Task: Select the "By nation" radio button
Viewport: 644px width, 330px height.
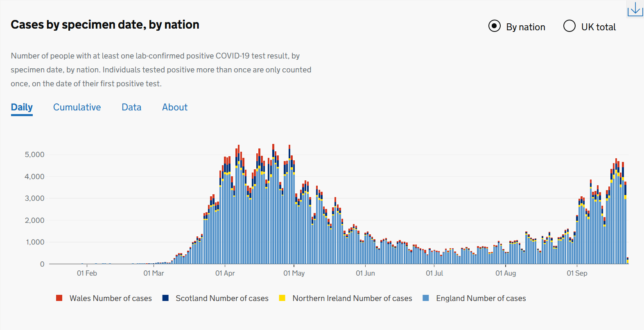Action: point(495,26)
